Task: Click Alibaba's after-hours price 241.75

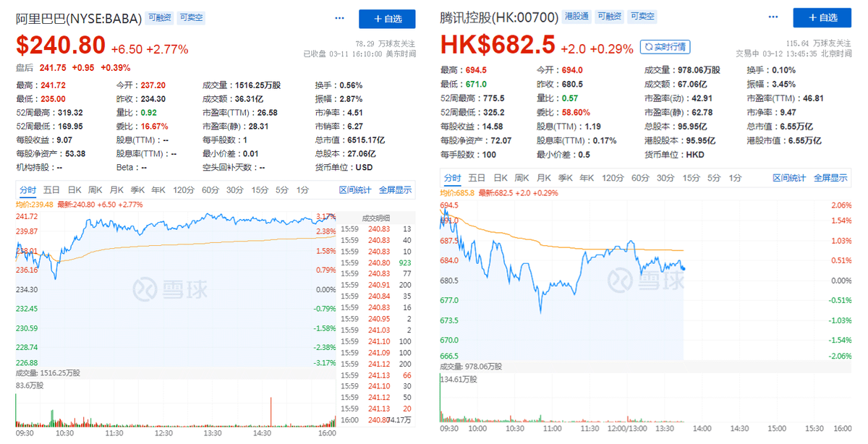Action: click(x=51, y=68)
